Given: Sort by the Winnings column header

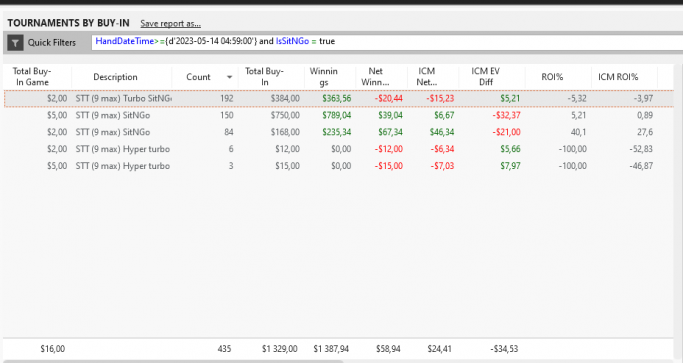Looking at the screenshot, I should [323, 77].
